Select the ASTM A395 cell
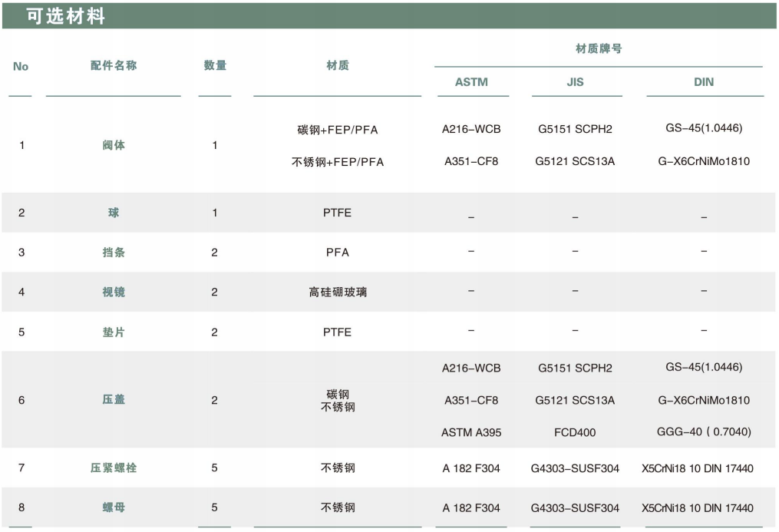This screenshot has width=779, height=532. pos(471,432)
